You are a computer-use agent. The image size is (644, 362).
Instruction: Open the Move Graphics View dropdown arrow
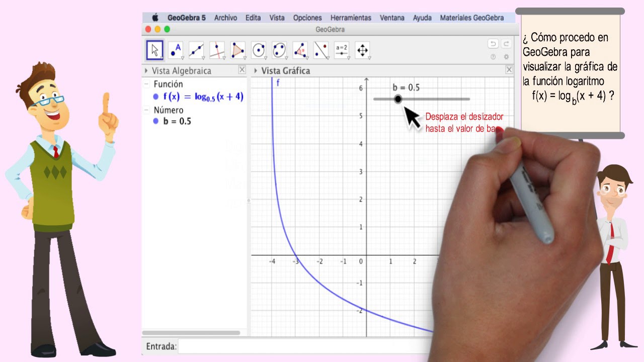click(369, 58)
